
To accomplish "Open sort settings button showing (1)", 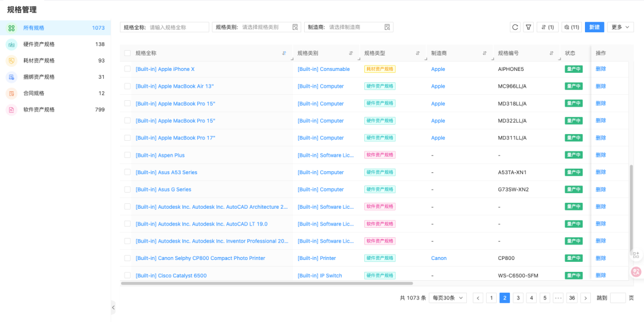I will click(x=547, y=27).
